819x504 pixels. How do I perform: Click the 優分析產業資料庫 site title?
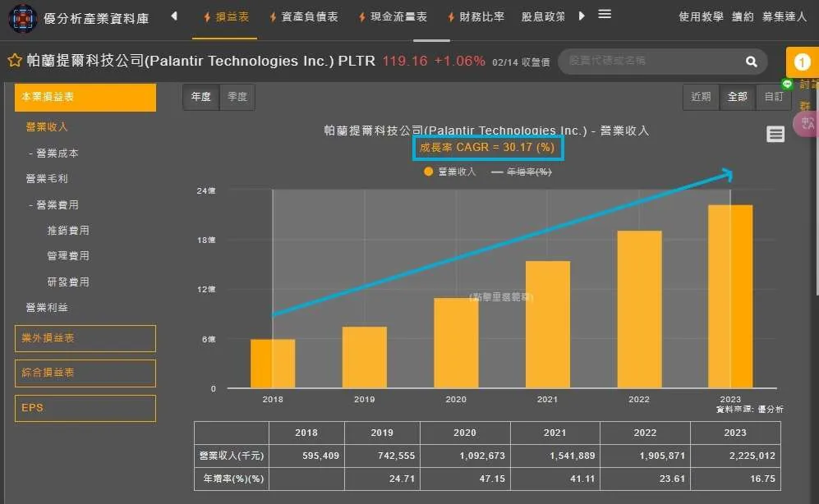[x=96, y=19]
